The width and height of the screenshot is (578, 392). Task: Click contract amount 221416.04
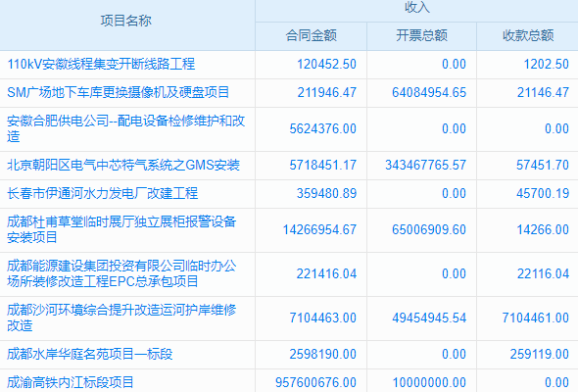coord(326,273)
